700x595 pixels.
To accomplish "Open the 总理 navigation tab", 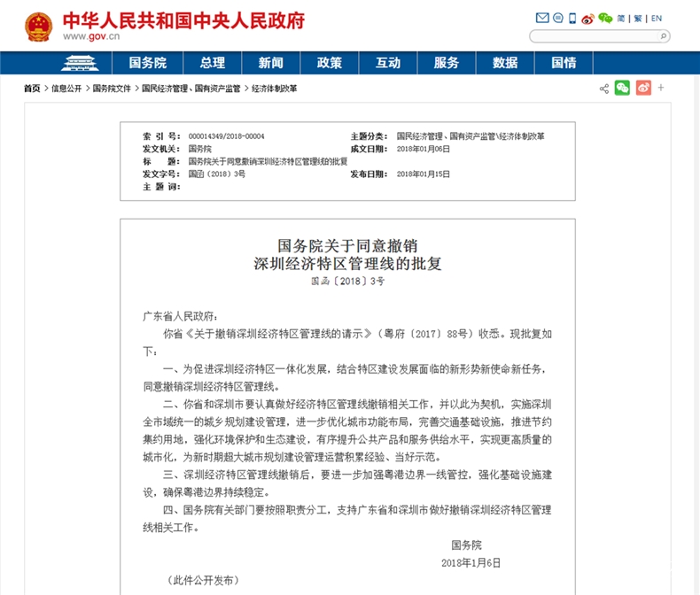I will 213,63.
